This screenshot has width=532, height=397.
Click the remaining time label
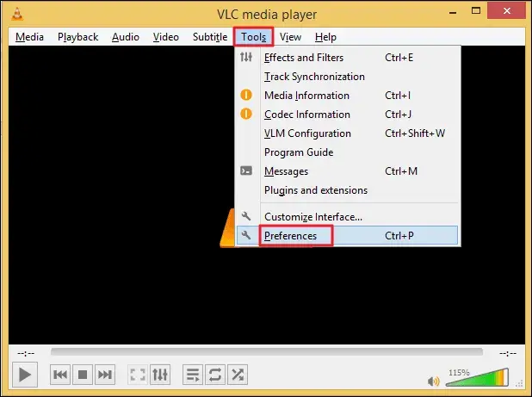tap(508, 353)
